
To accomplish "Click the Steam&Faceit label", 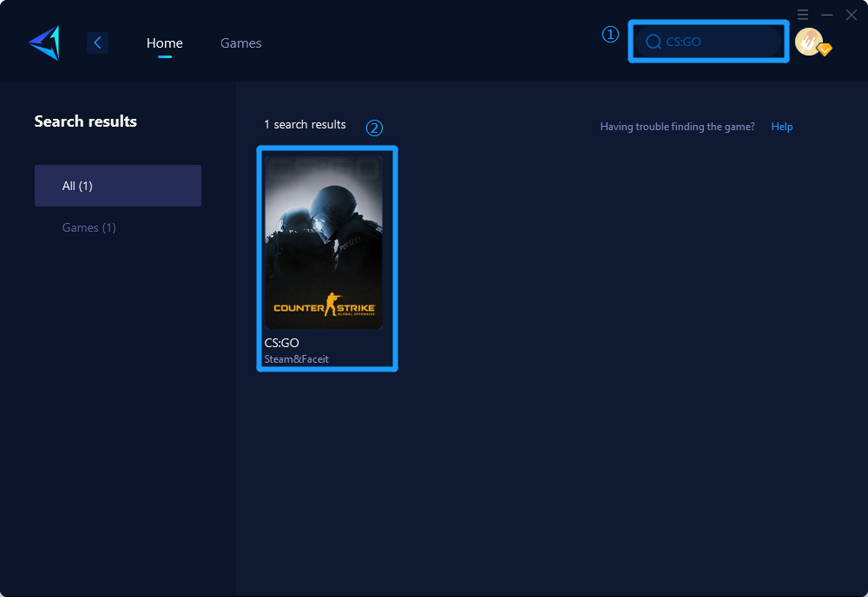I will tap(296, 359).
